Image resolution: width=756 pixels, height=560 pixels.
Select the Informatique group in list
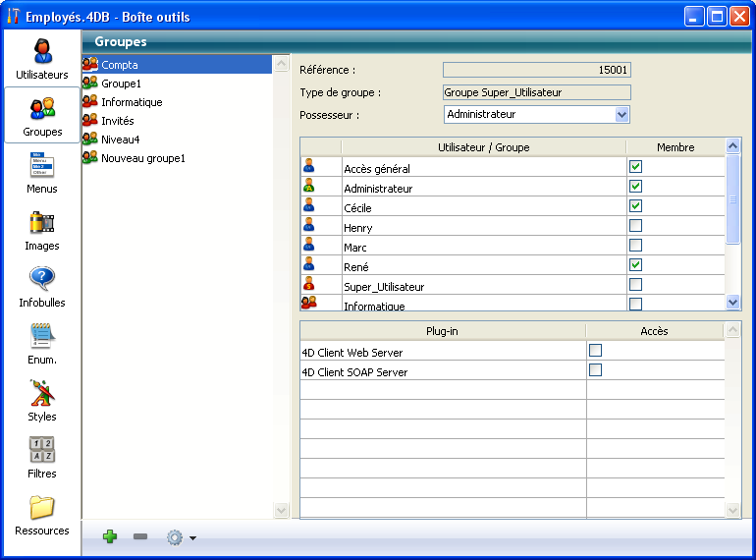pyautogui.click(x=132, y=102)
